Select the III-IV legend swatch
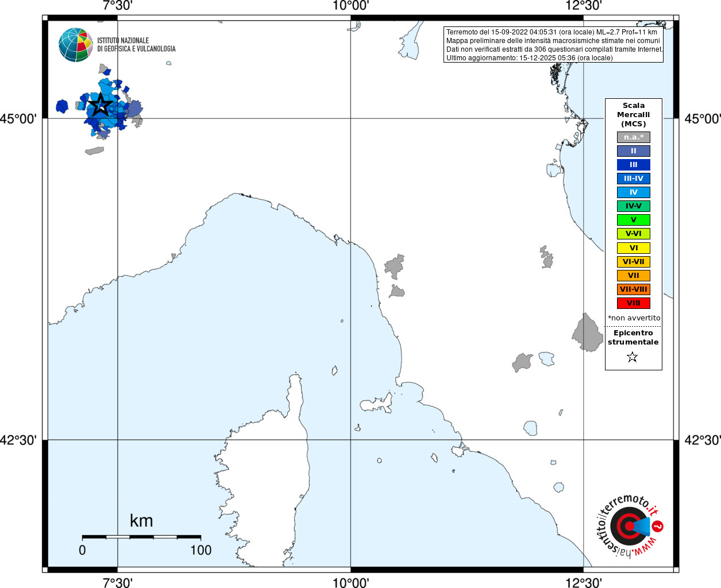 tap(634, 179)
